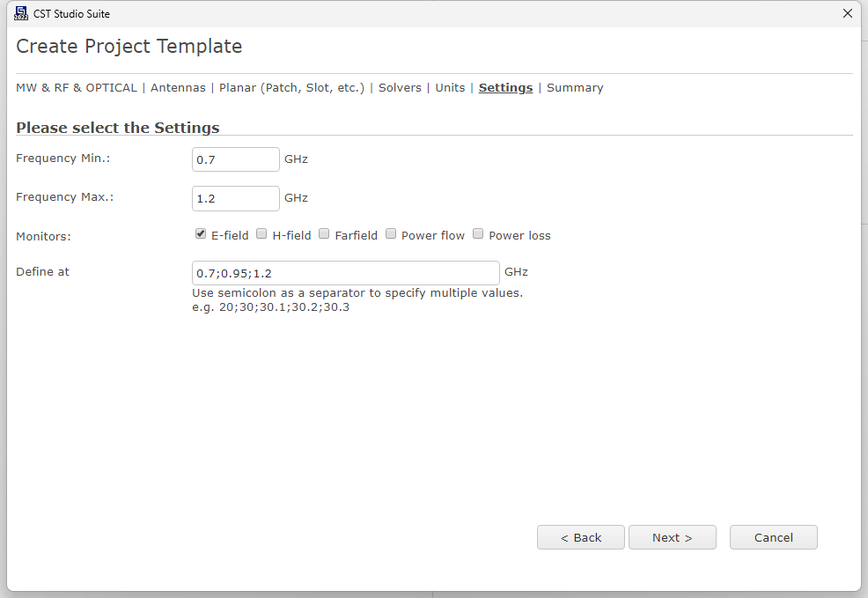
Task: Skip ahead to the Summary step
Action: coord(575,87)
